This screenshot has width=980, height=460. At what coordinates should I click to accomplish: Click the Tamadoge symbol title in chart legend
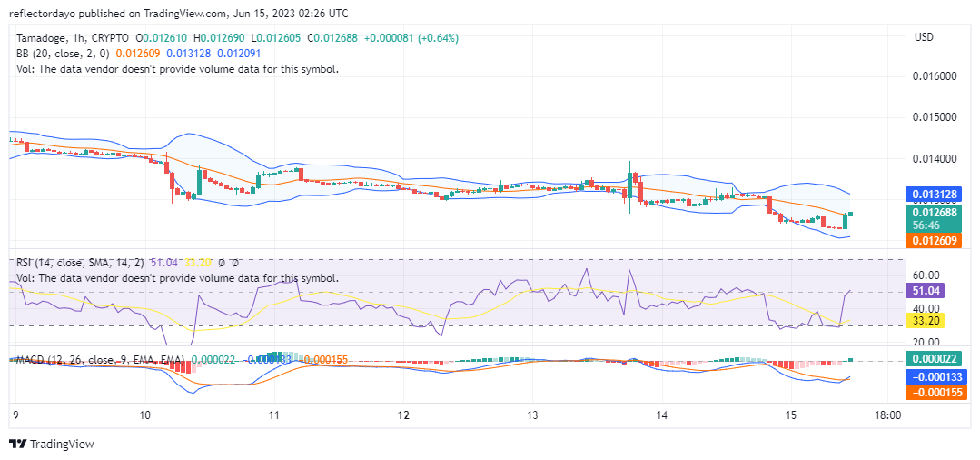click(74, 38)
